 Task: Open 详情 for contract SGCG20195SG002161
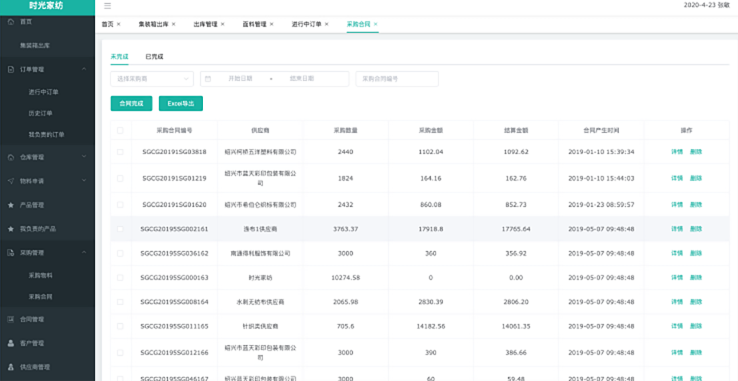677,229
